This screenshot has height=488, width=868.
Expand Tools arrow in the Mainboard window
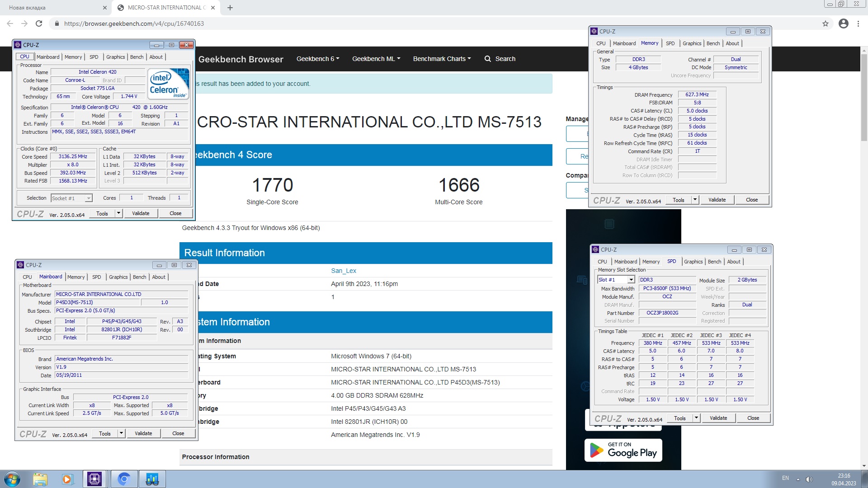pos(121,433)
